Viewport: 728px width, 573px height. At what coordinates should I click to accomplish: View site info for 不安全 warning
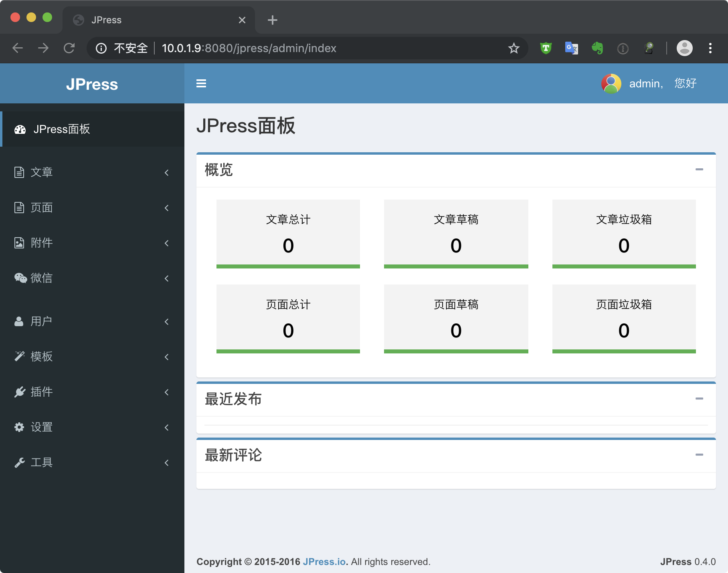click(x=122, y=48)
